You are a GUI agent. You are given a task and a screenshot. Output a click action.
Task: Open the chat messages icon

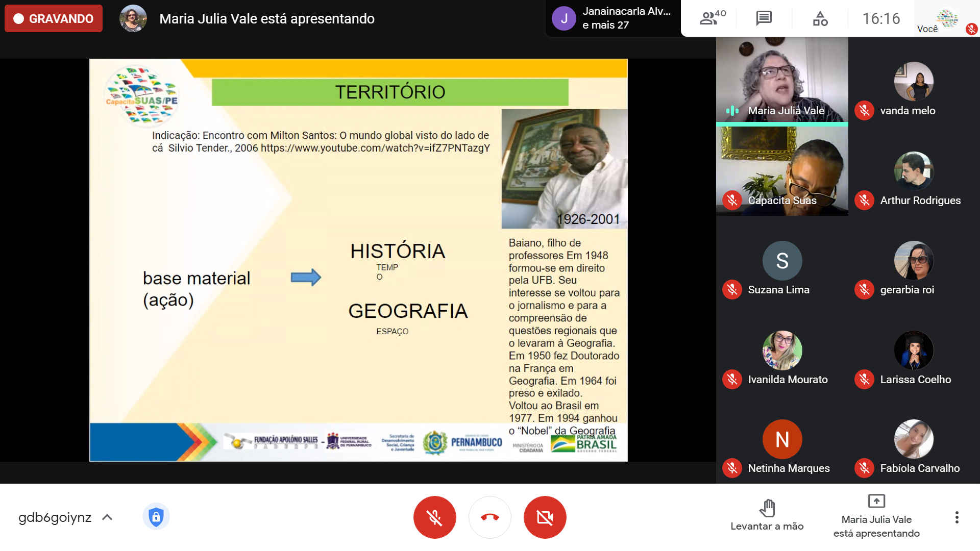(764, 18)
